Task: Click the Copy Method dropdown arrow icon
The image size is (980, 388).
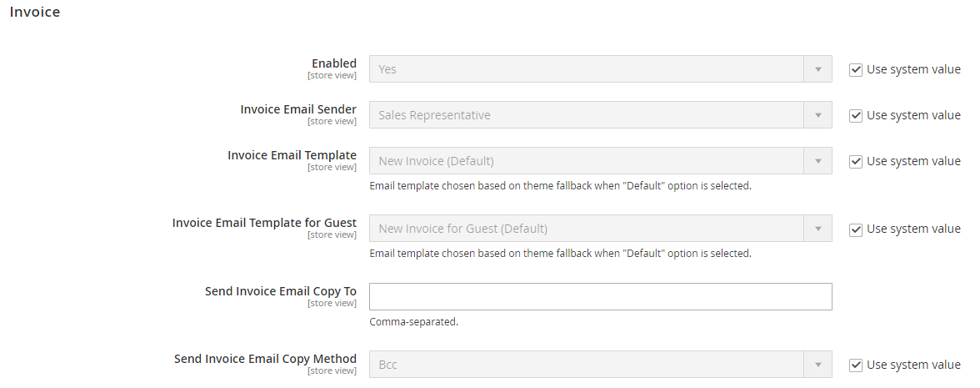Action: (x=817, y=364)
